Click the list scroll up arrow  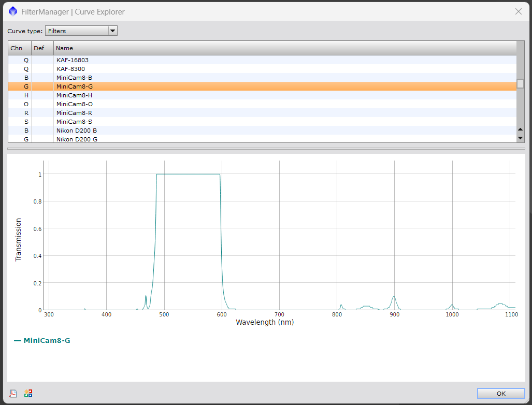[x=520, y=129]
